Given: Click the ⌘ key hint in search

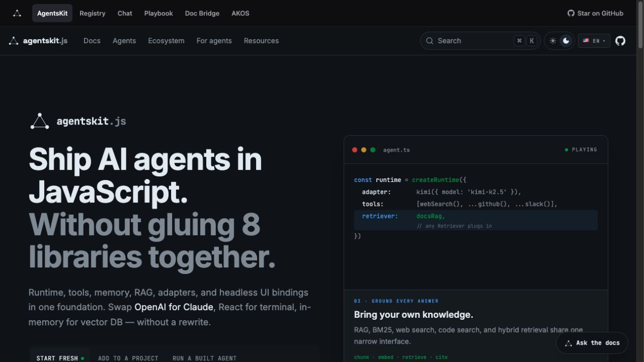Looking at the screenshot, I should [x=519, y=41].
